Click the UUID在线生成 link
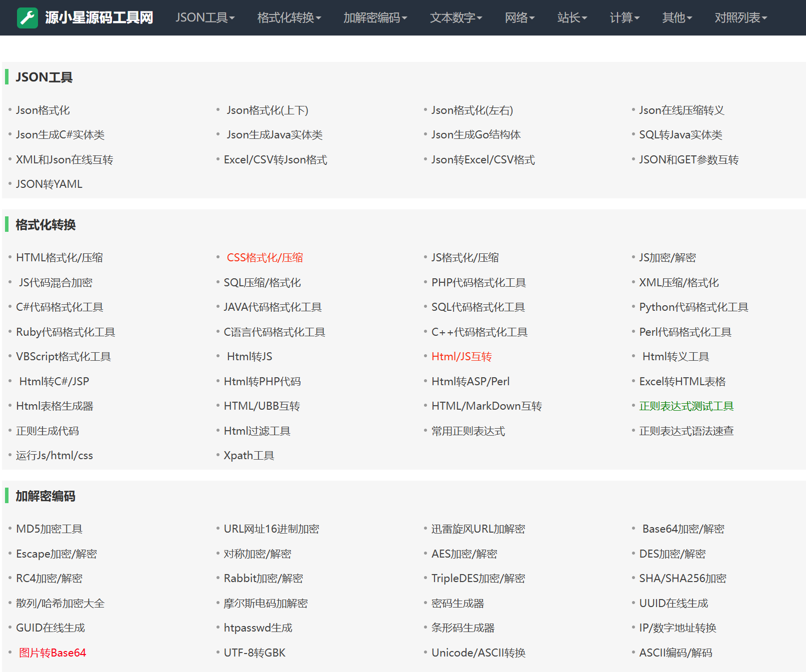Image resolution: width=806 pixels, height=672 pixels. coord(673,603)
